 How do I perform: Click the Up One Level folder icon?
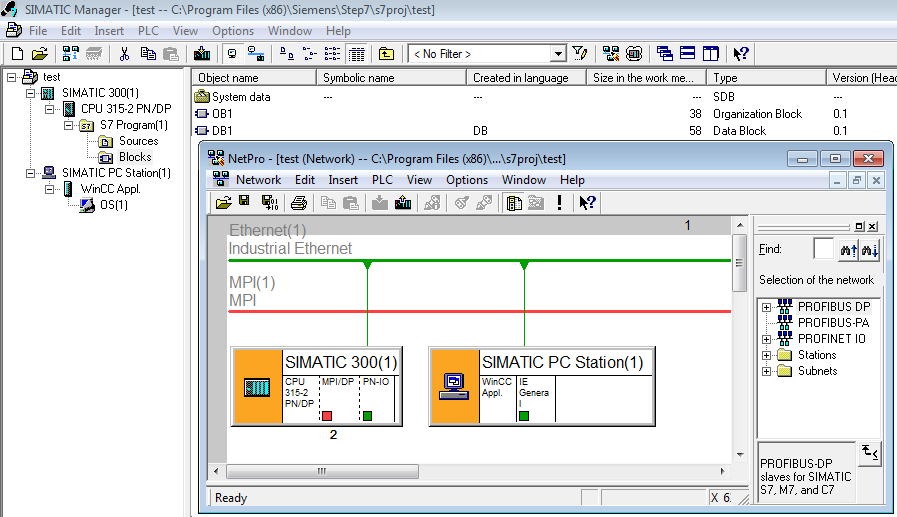click(387, 54)
